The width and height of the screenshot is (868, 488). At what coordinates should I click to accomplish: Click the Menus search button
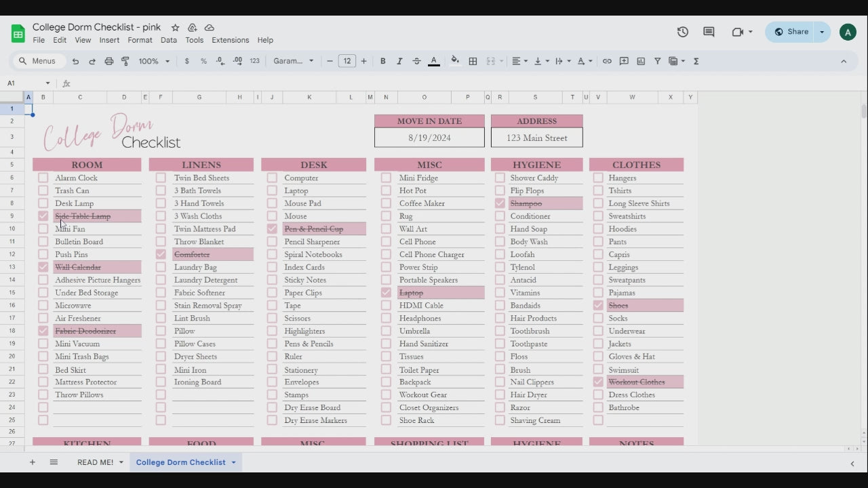pyautogui.click(x=39, y=61)
